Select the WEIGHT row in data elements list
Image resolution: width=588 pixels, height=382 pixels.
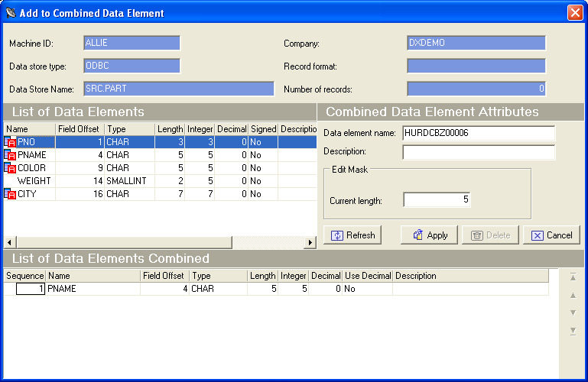click(34, 181)
